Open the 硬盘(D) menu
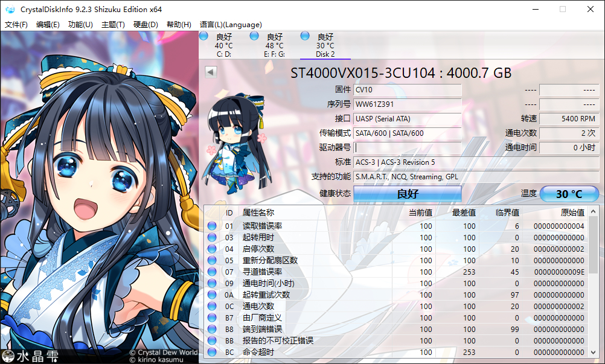The height and width of the screenshot is (364, 605). pos(146,25)
